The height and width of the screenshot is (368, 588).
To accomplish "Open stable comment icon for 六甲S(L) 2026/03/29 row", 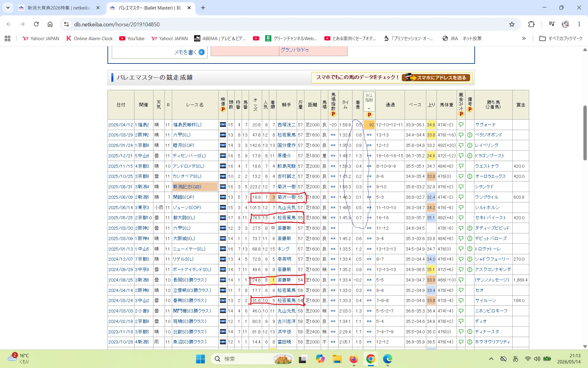I will click(x=461, y=135).
